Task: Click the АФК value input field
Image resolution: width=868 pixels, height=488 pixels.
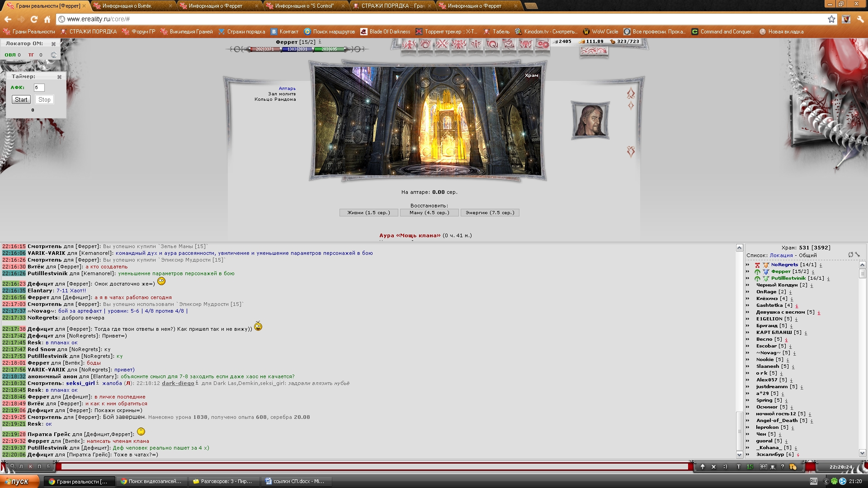Action: coord(39,88)
